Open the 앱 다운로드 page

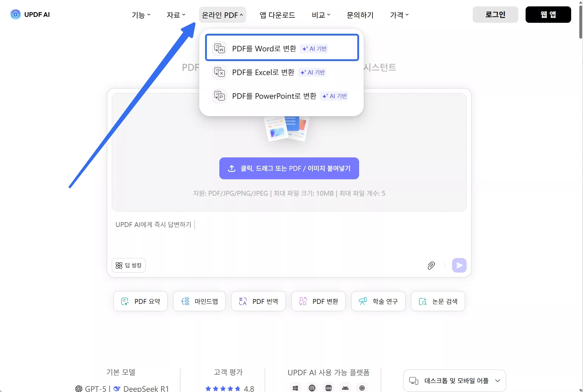tap(277, 15)
